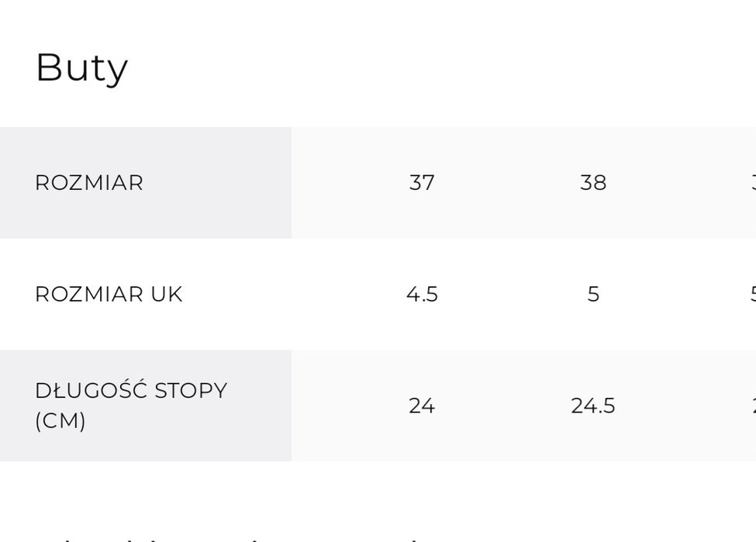Image resolution: width=756 pixels, height=542 pixels.
Task: Click the cut-off heading below the table
Action: (x=233, y=537)
